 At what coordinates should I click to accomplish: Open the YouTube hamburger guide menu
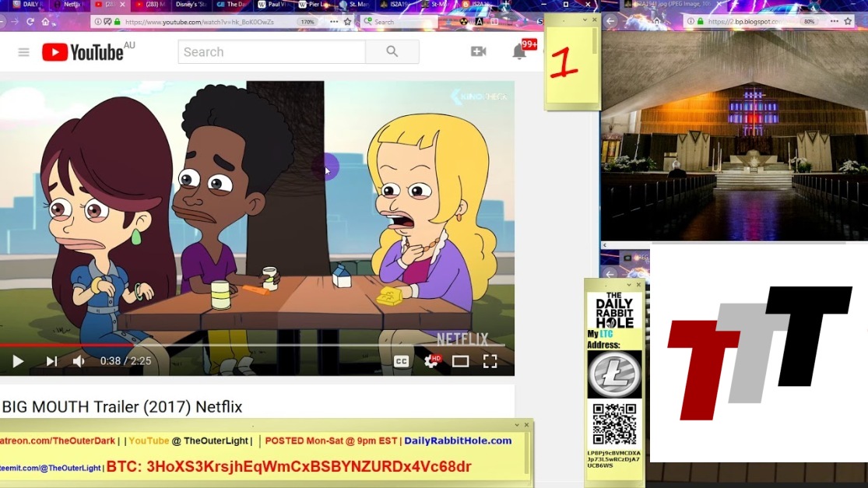(24, 52)
